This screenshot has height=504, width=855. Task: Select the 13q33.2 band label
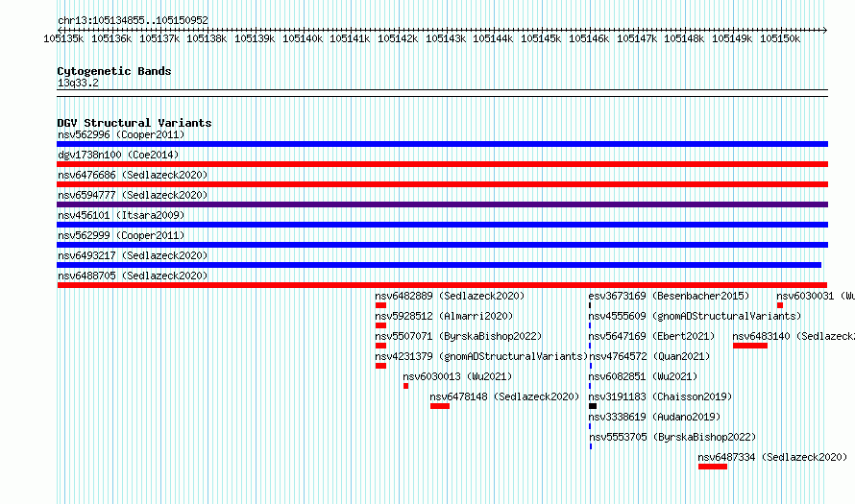click(x=78, y=83)
